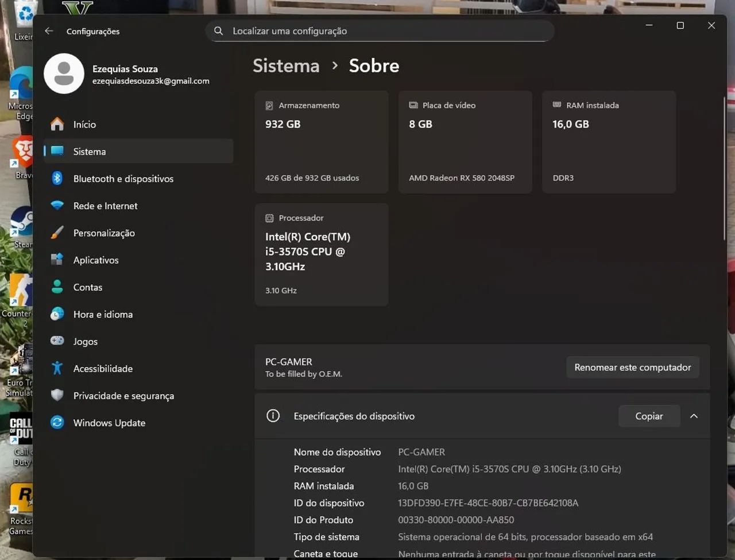Open Acessibilidade settings
Screen dimensions: 735x560
click(103, 368)
